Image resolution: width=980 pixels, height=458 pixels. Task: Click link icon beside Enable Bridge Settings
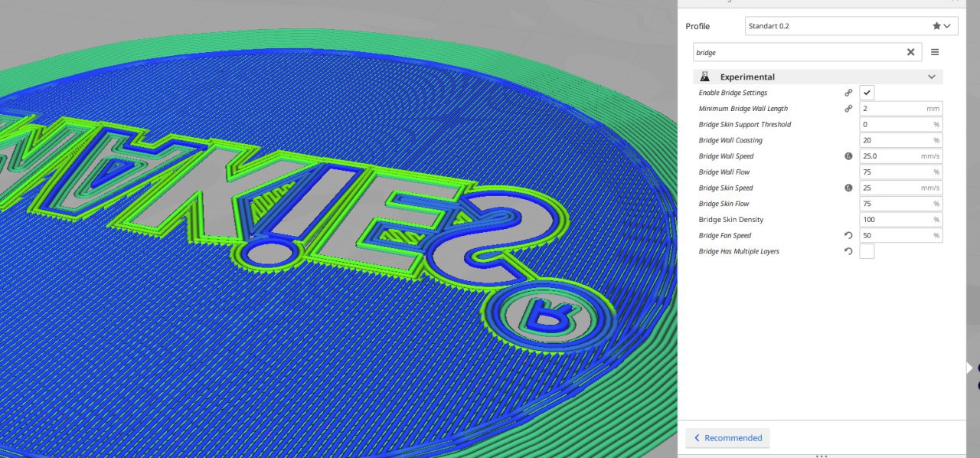[848, 93]
